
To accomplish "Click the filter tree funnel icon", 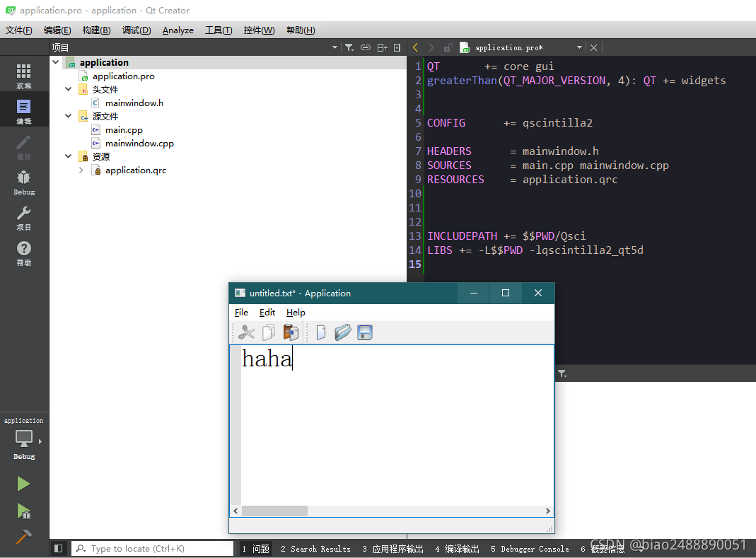I will pos(349,48).
